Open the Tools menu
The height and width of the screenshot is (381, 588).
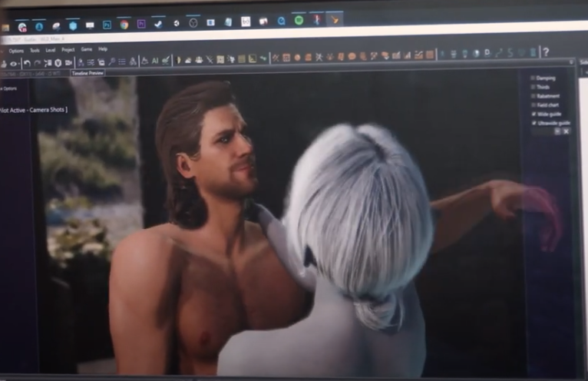tap(35, 50)
